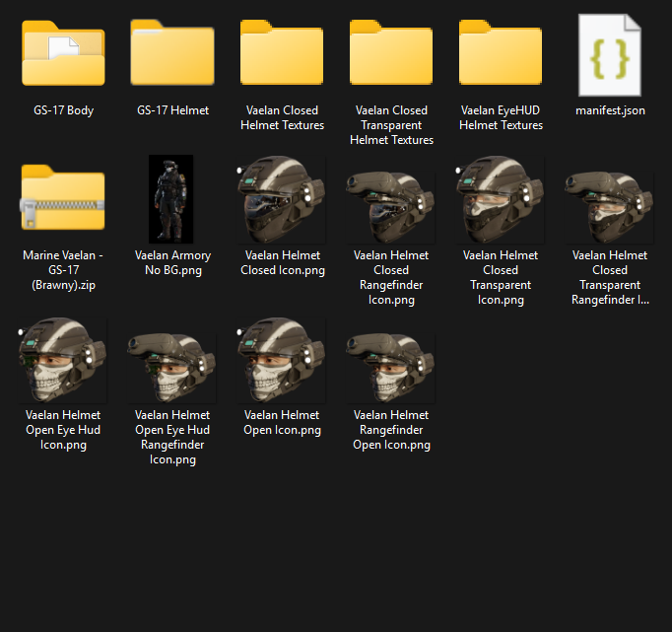Click 'Vaelan Helmet Closed Transparent Icon.png' file name
672x632 pixels.
pos(501,277)
